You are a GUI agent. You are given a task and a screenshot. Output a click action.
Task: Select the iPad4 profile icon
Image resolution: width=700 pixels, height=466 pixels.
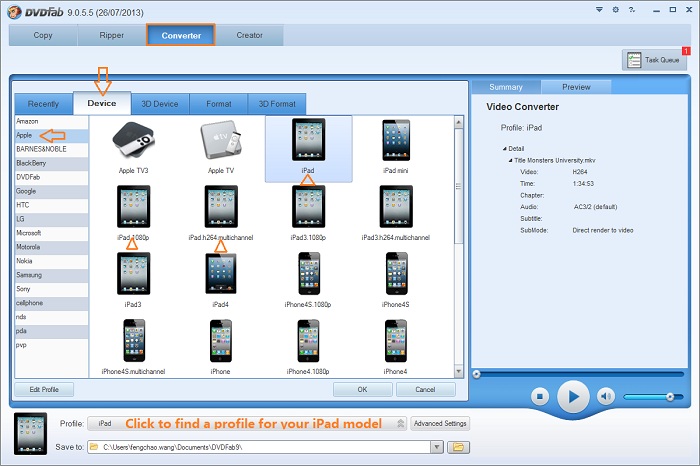(x=221, y=274)
